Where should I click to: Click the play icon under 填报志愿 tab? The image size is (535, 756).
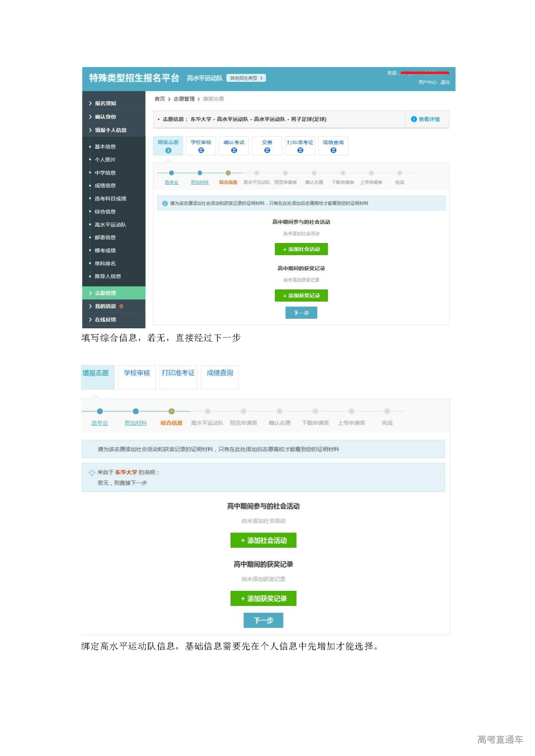168,150
